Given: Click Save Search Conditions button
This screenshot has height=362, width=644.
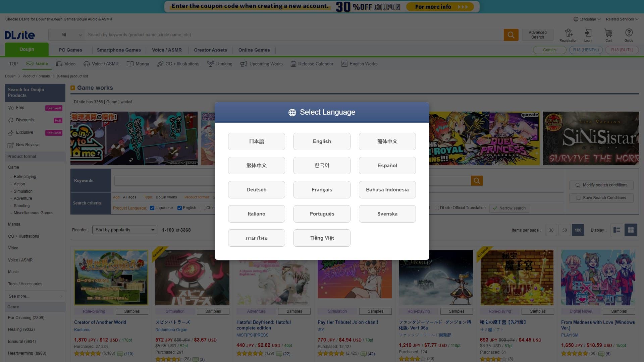Looking at the screenshot, I should pos(601,198).
